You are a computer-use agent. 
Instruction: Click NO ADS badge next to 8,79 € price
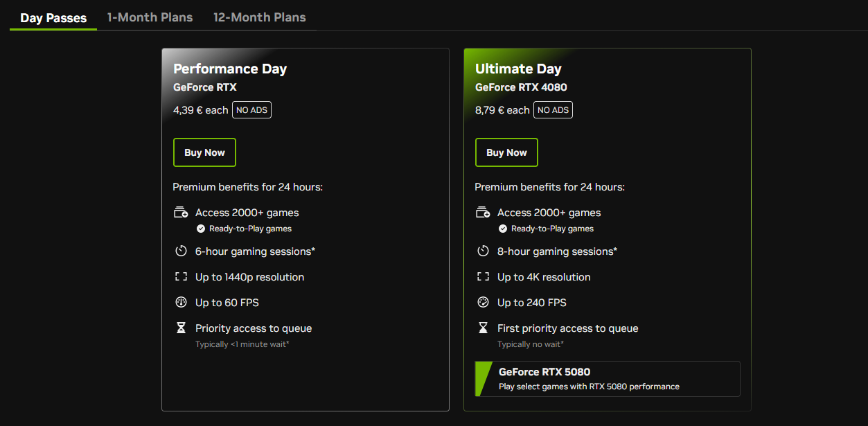pyautogui.click(x=553, y=110)
